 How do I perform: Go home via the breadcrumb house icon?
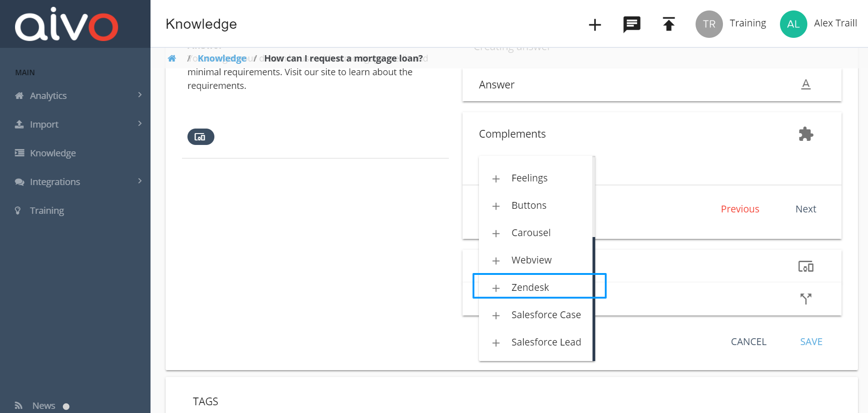pos(172,58)
